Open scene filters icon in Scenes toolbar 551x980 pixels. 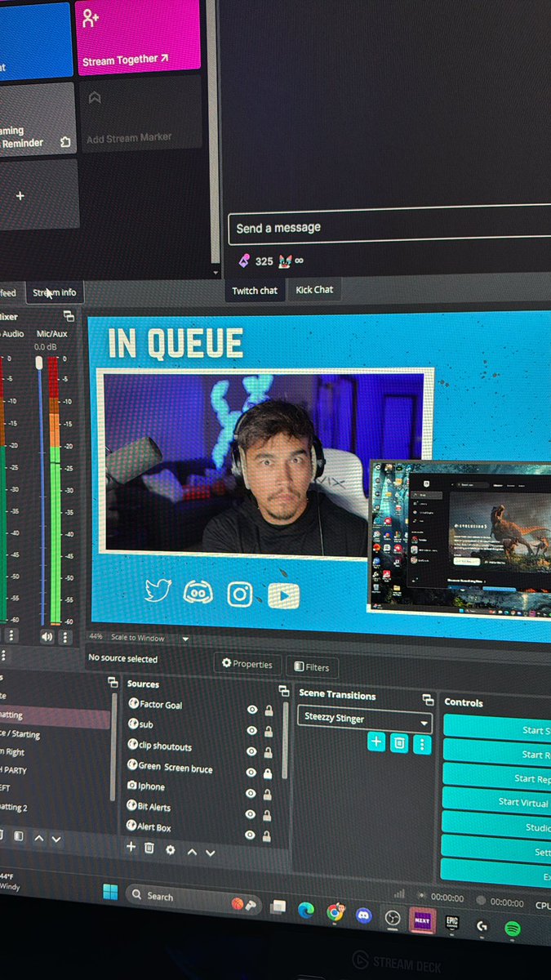click(x=18, y=836)
